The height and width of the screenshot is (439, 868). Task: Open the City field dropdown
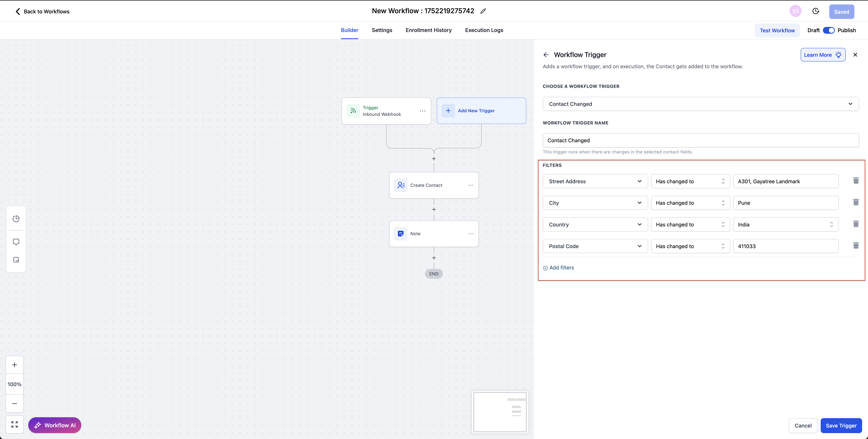click(595, 203)
